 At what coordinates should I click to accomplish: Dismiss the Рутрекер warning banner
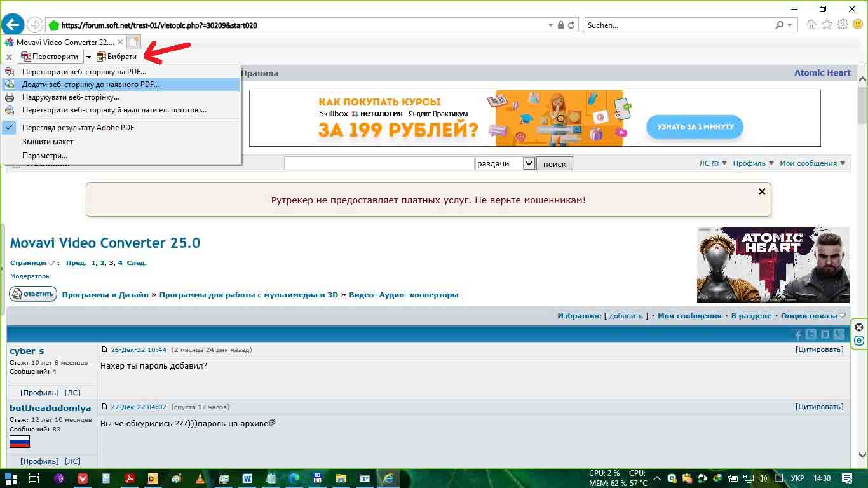point(762,191)
